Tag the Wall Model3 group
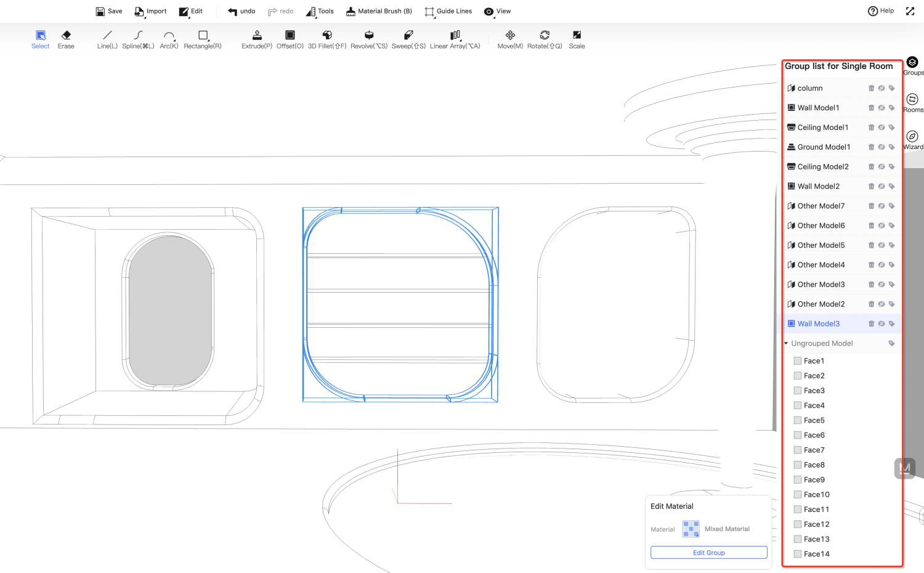 (891, 323)
